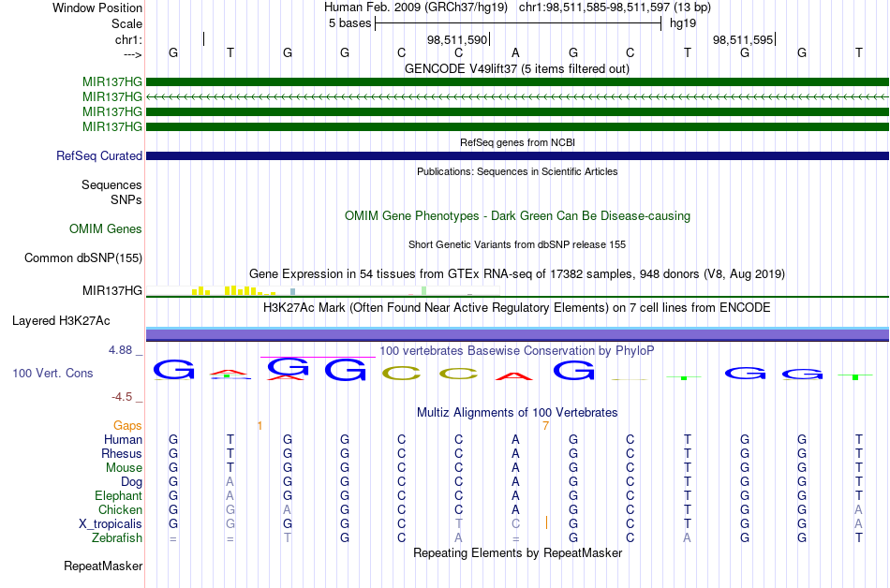Select the Rhesus species row label
The height and width of the screenshot is (588, 890).
pyautogui.click(x=122, y=454)
